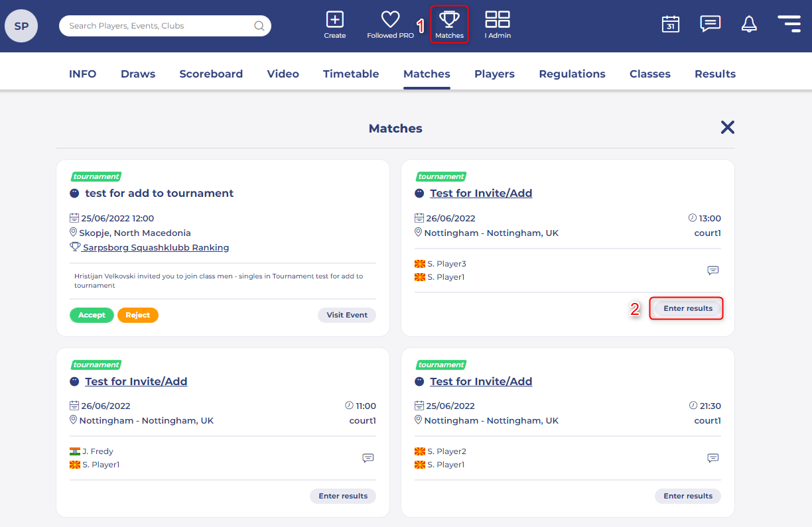Click squash ball icon beside test for add
Image resolution: width=812 pixels, height=527 pixels.
74,194
